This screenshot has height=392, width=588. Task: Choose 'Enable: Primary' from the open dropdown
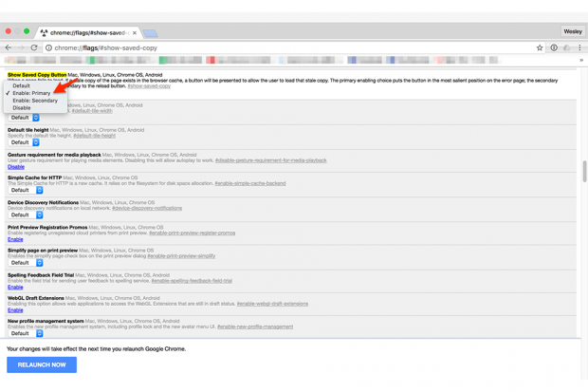tap(31, 93)
